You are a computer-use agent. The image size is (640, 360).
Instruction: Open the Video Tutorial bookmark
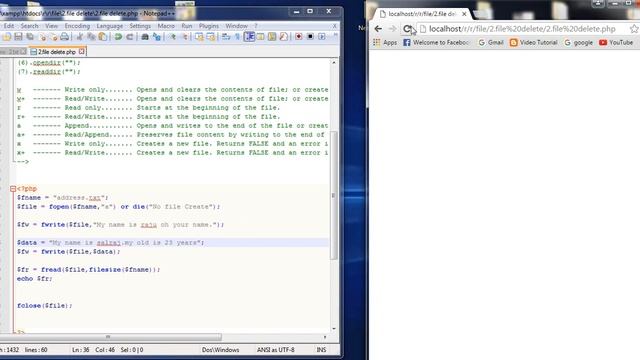tap(533, 42)
